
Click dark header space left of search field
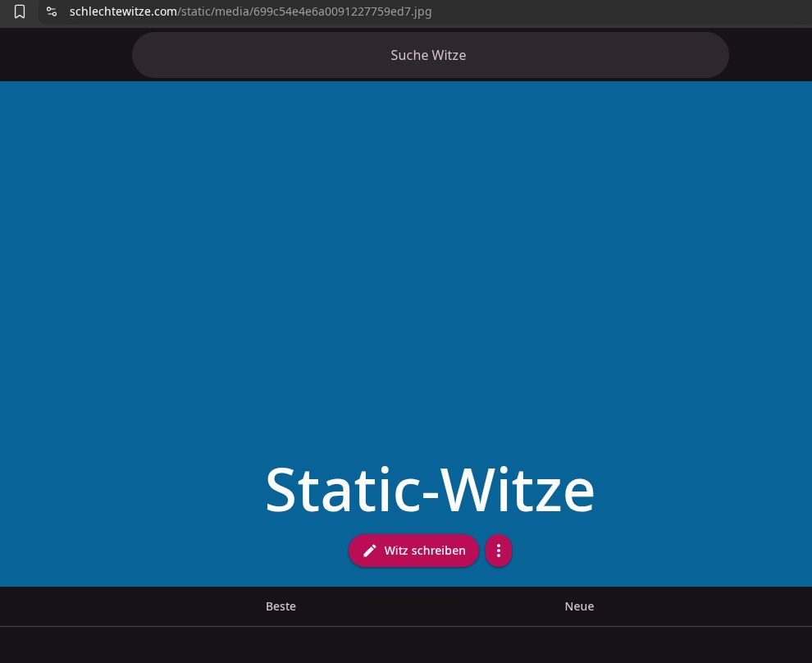[66, 55]
